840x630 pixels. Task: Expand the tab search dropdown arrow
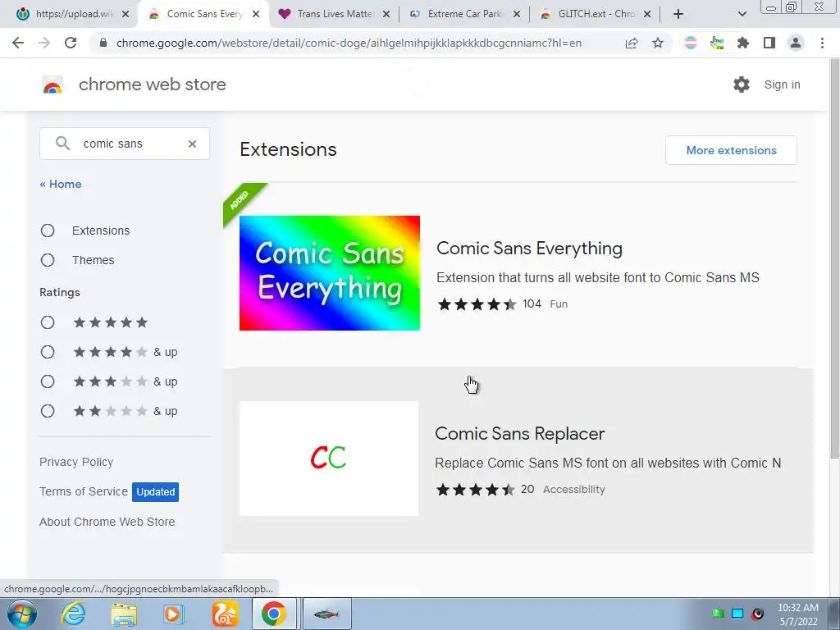click(742, 14)
